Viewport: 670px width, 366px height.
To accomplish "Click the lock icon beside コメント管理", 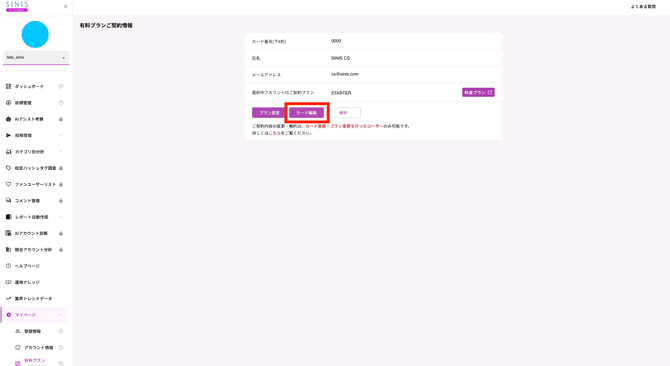I will coord(61,201).
